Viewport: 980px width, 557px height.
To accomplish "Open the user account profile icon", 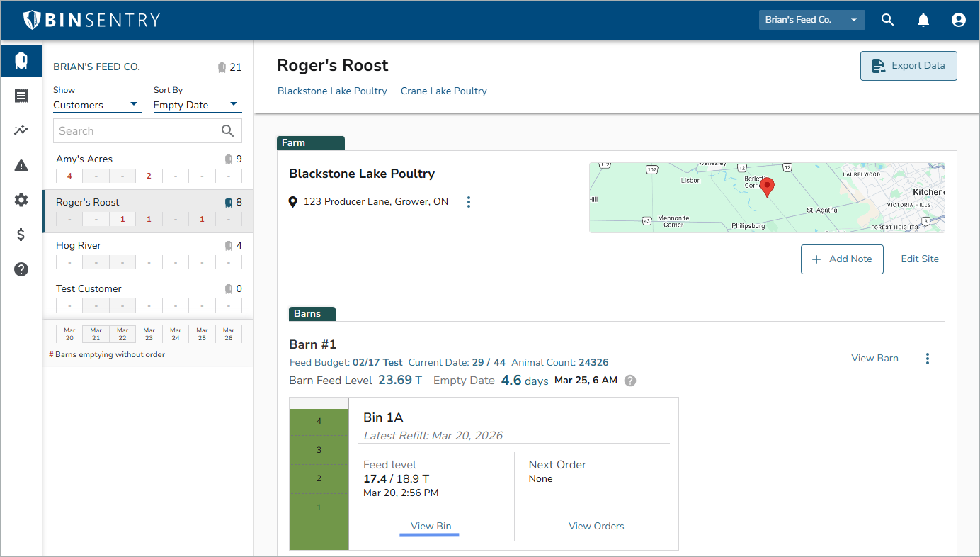I will tap(959, 20).
